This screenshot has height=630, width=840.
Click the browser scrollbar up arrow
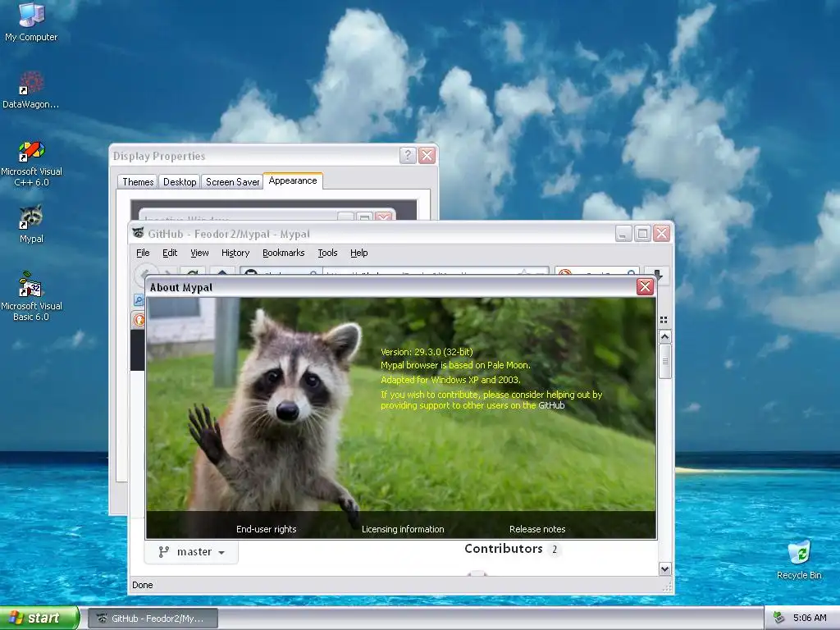pos(664,336)
